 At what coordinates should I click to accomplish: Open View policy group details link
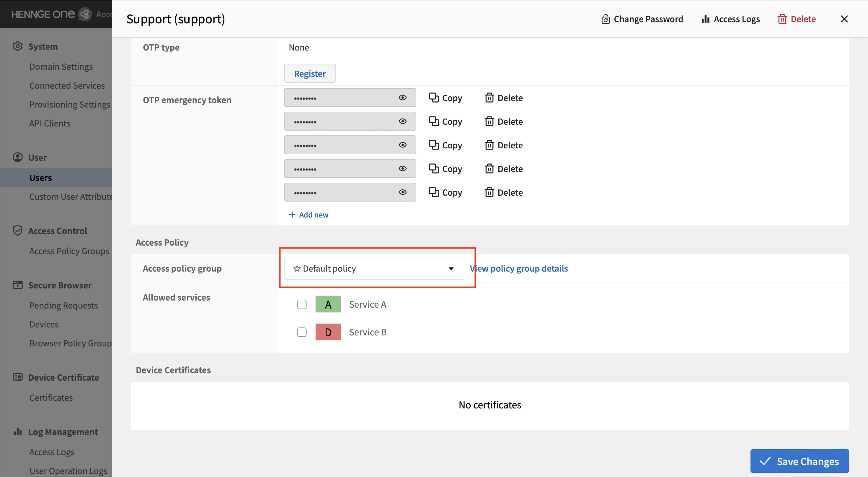click(519, 268)
